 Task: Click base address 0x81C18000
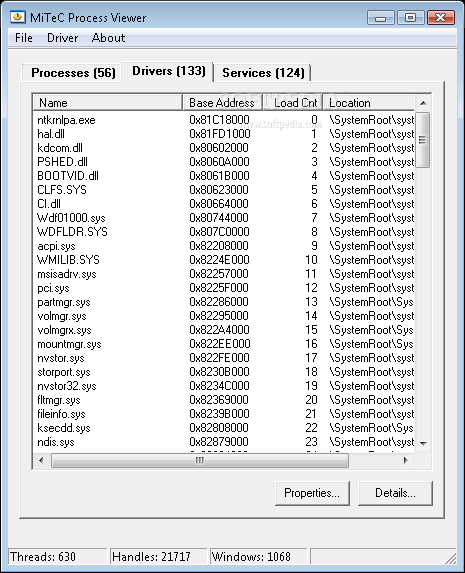point(219,120)
